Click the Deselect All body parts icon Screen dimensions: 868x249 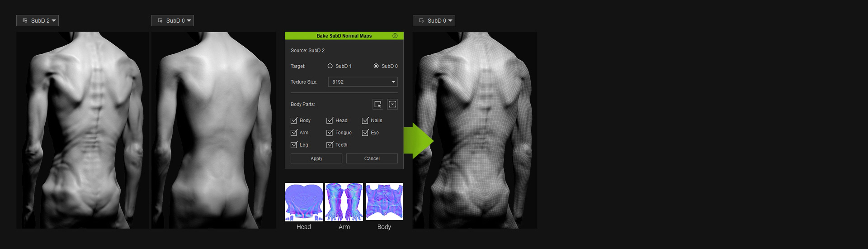[392, 105]
